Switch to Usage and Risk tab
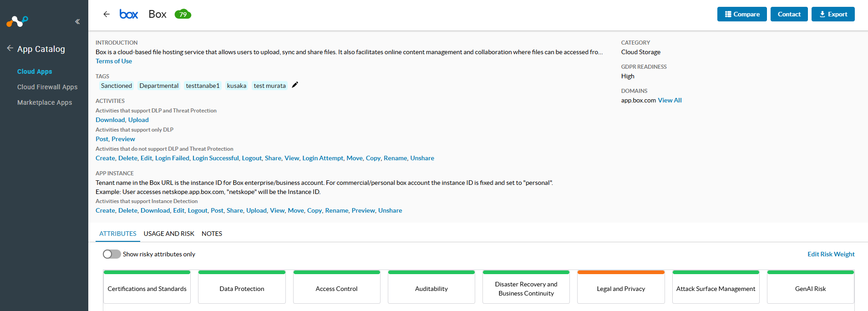 (x=169, y=234)
